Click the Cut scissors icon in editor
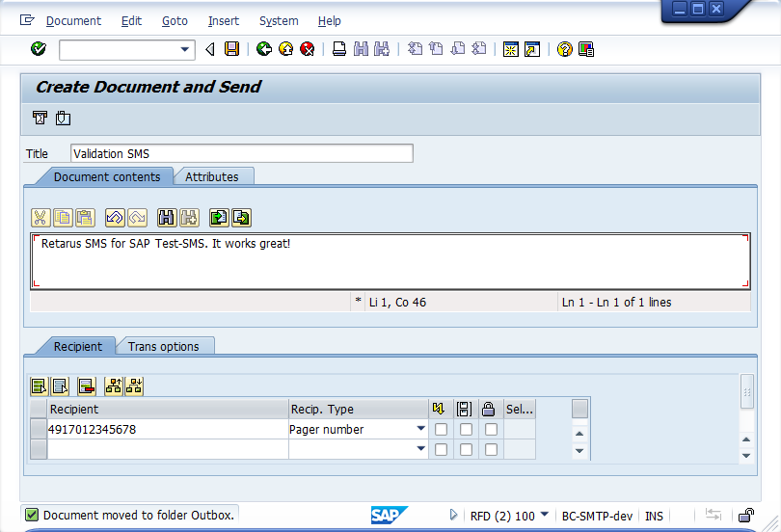The image size is (781, 532). (40, 218)
